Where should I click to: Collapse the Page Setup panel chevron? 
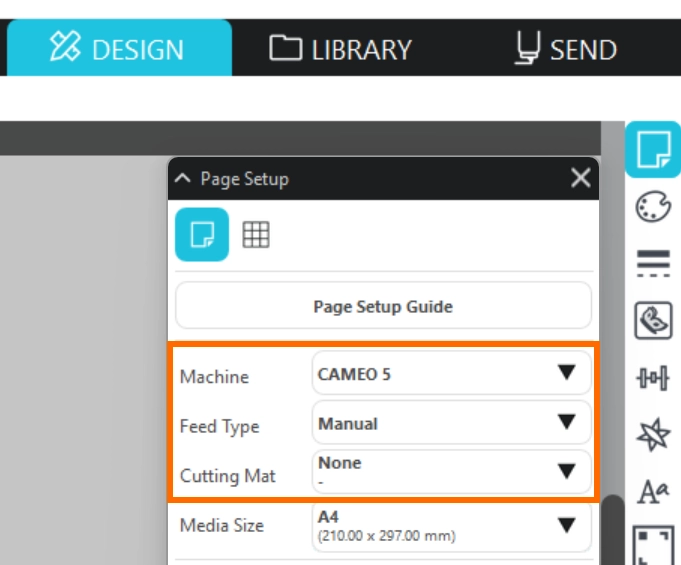click(x=182, y=179)
